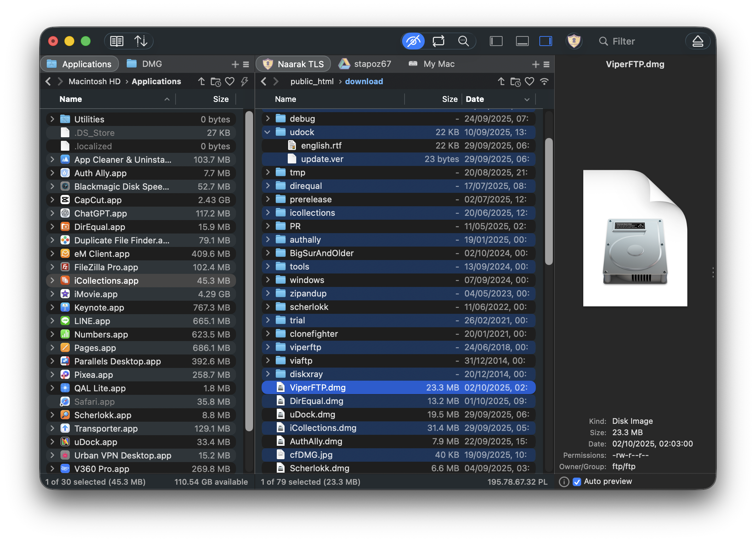Uncheck the Auto preview checkbox

click(577, 482)
